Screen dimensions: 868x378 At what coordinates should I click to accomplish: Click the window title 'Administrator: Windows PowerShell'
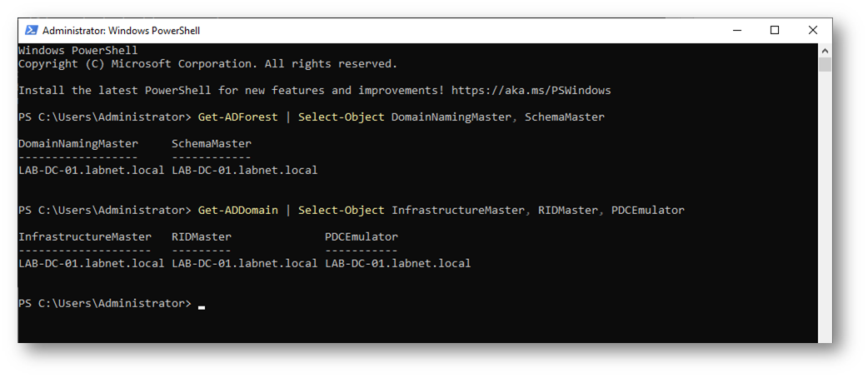pyautogui.click(x=122, y=31)
